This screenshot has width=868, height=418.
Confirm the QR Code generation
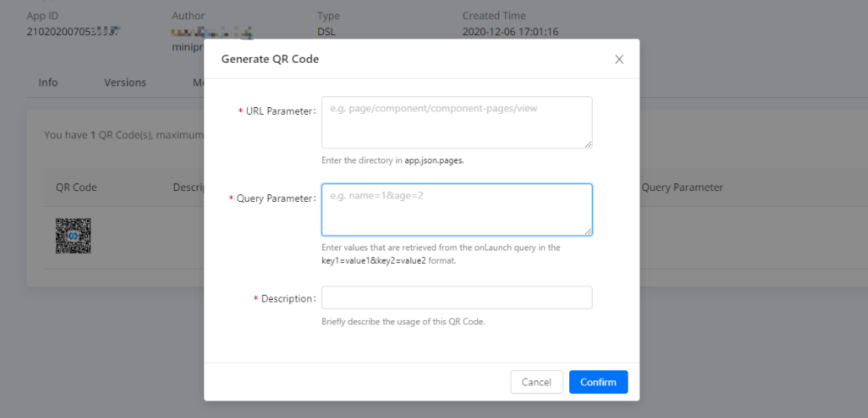click(x=598, y=382)
